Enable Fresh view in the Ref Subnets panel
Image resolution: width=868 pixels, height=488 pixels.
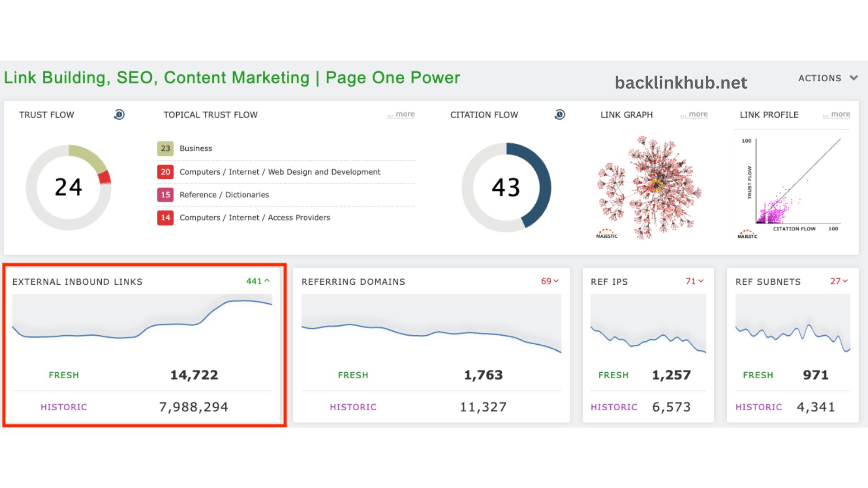(758, 375)
